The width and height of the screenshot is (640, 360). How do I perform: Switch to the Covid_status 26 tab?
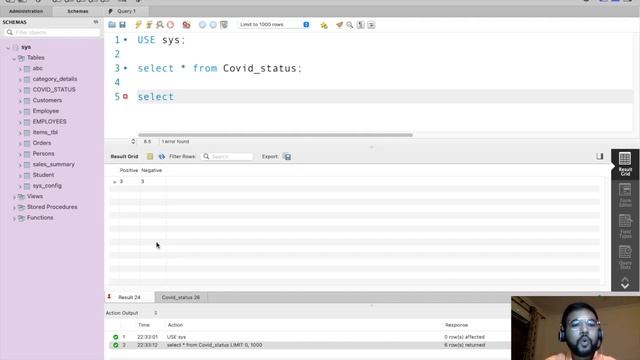pos(180,297)
